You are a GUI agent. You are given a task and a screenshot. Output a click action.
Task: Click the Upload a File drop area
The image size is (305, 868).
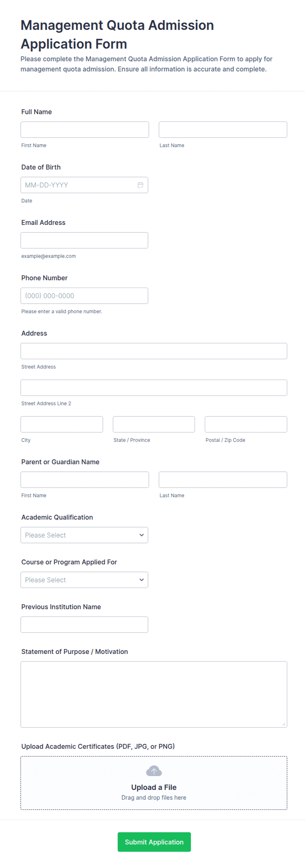point(154,783)
